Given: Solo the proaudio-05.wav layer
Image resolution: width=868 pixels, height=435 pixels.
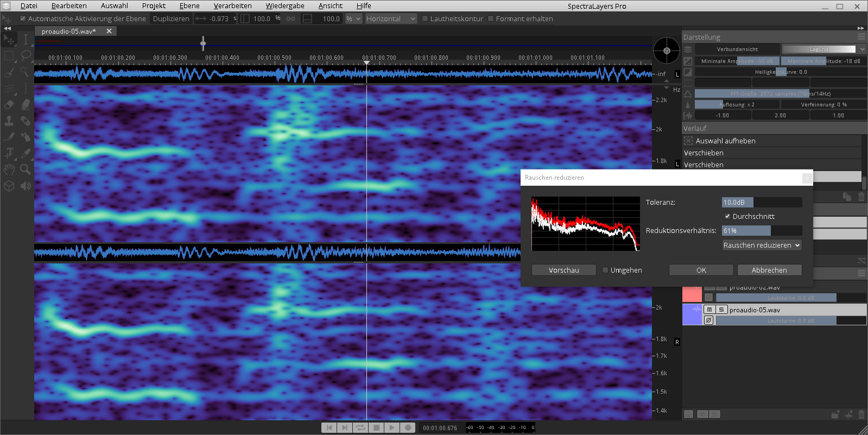Looking at the screenshot, I should 721,310.
